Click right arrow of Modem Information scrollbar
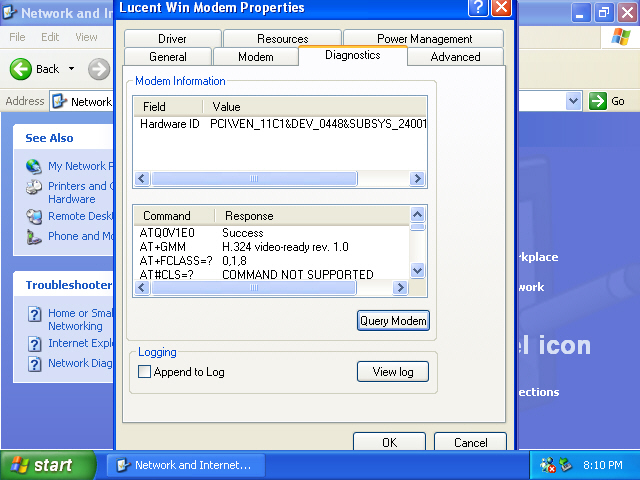The height and width of the screenshot is (480, 640). point(417,178)
